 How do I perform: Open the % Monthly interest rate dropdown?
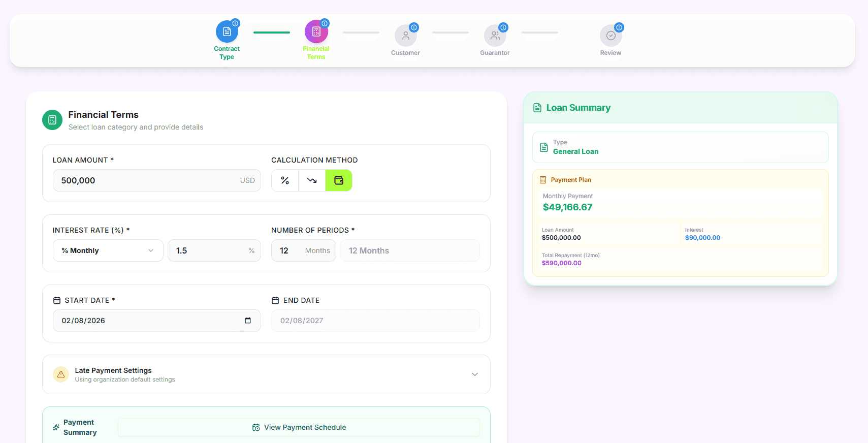click(108, 250)
